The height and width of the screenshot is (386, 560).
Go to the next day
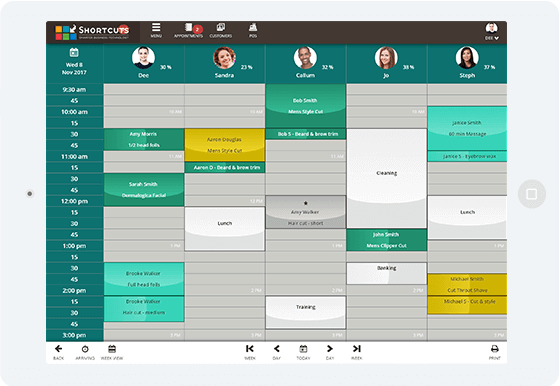[x=330, y=352]
